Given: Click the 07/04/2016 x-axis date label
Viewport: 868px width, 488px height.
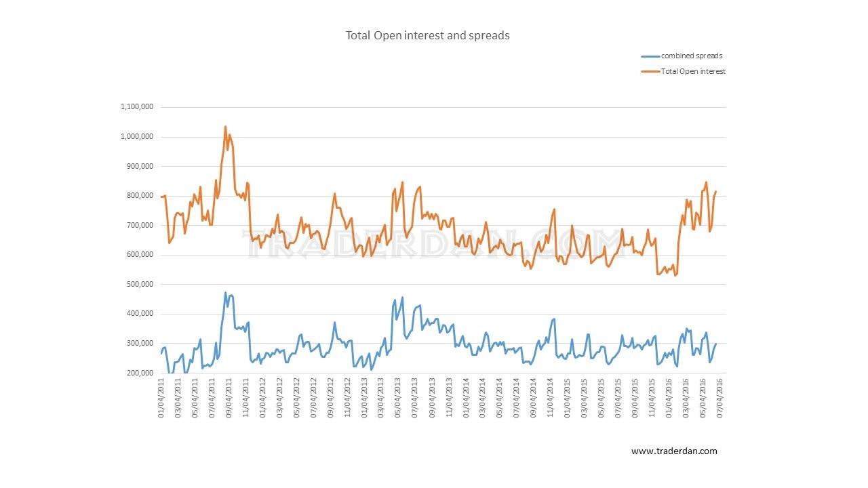Looking at the screenshot, I should click(720, 399).
